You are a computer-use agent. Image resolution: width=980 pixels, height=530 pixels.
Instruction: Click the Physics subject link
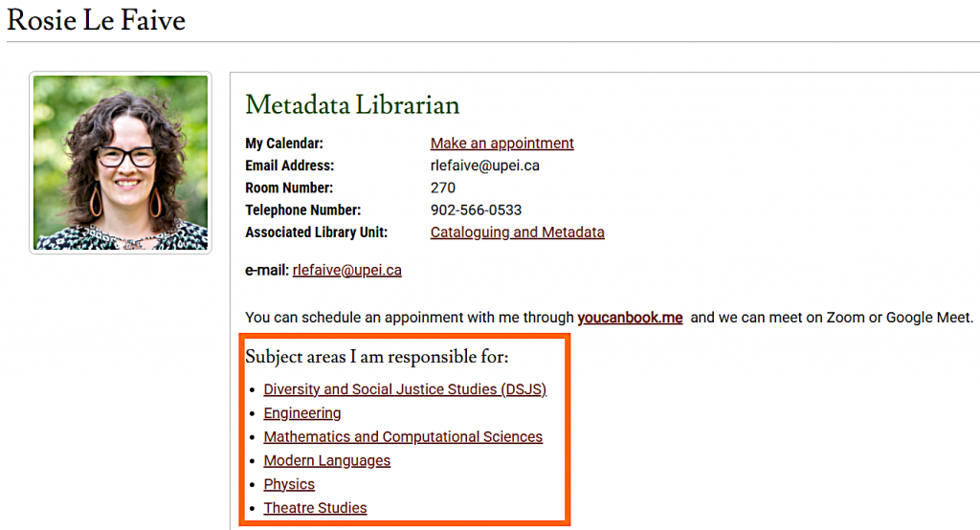289,484
